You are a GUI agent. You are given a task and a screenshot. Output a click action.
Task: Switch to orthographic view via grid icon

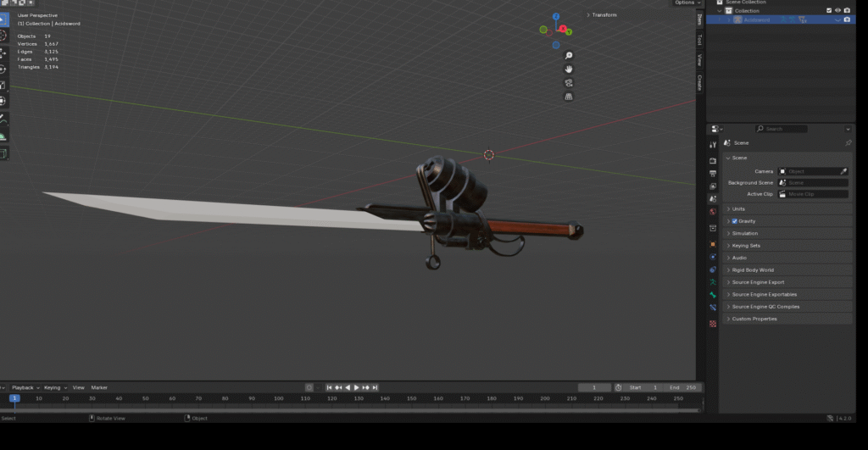pos(569,97)
